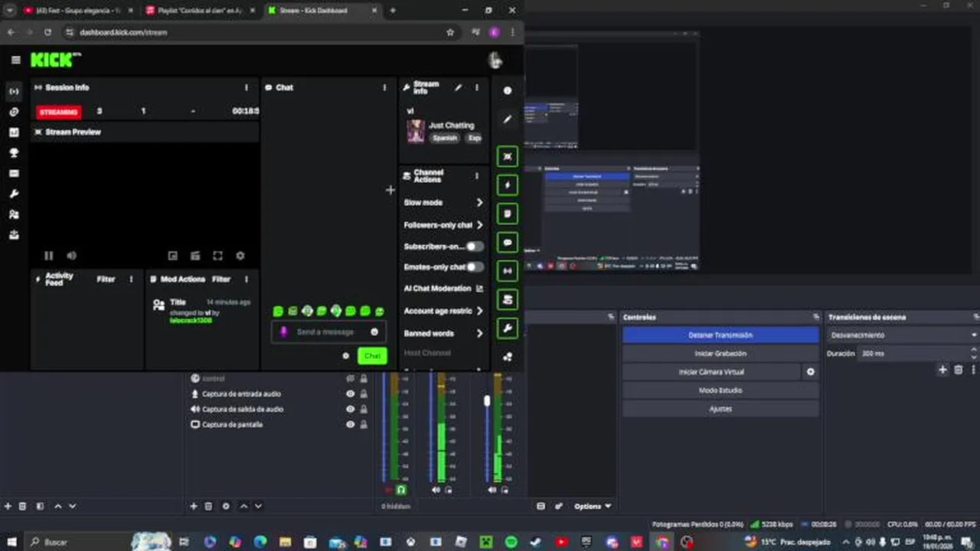Click the mixer volume slider handle
This screenshot has width=980, height=551.
tap(487, 401)
